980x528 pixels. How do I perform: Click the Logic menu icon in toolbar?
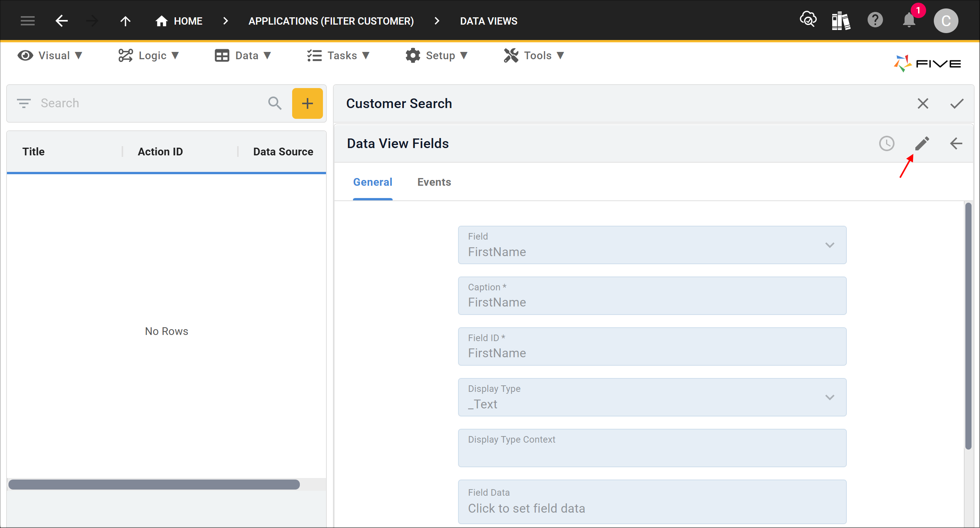coord(125,55)
